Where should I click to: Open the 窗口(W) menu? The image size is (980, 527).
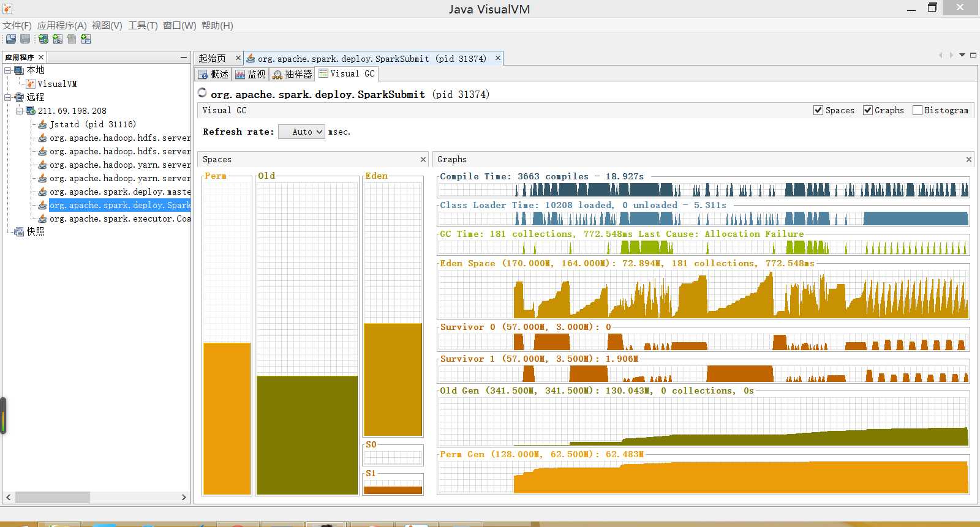point(179,26)
